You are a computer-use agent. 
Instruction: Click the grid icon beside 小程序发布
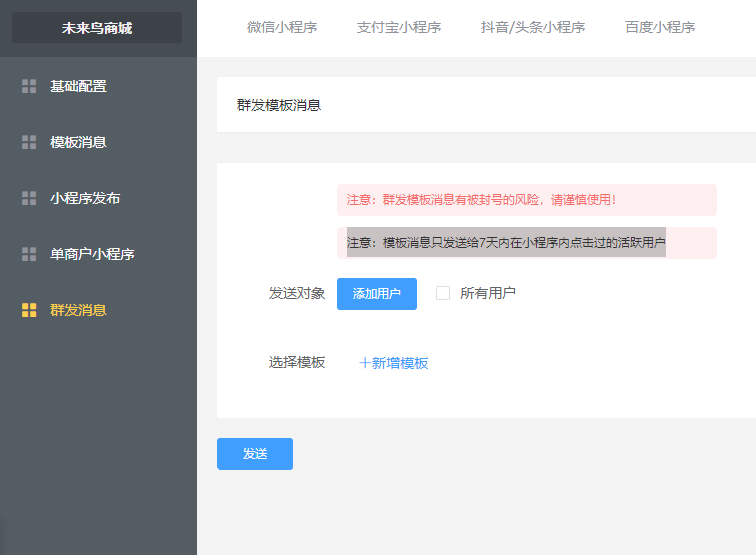(x=29, y=198)
